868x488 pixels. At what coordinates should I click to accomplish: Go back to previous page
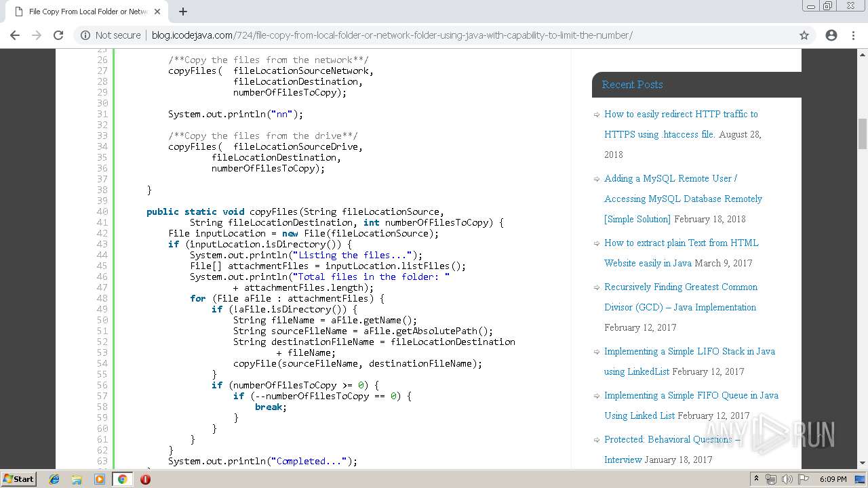pyautogui.click(x=15, y=35)
